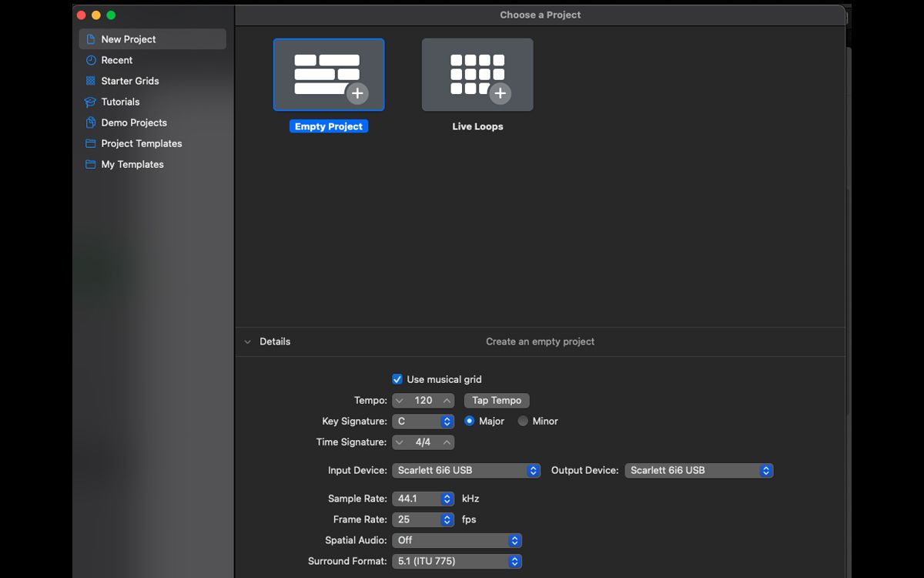Uncheck Use musical grid
Image resolution: width=924 pixels, height=578 pixels.
coord(397,379)
